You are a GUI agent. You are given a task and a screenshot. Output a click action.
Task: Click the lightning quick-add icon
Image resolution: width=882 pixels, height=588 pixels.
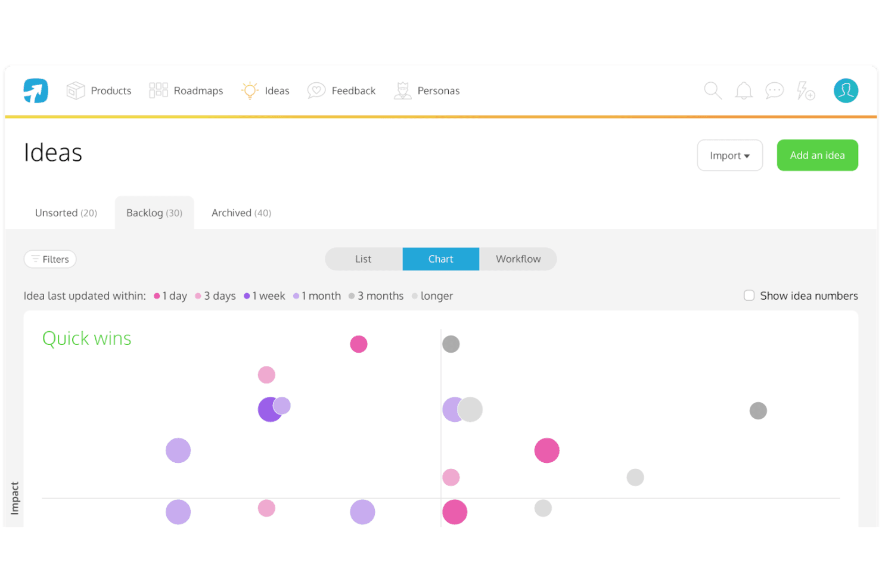(806, 91)
